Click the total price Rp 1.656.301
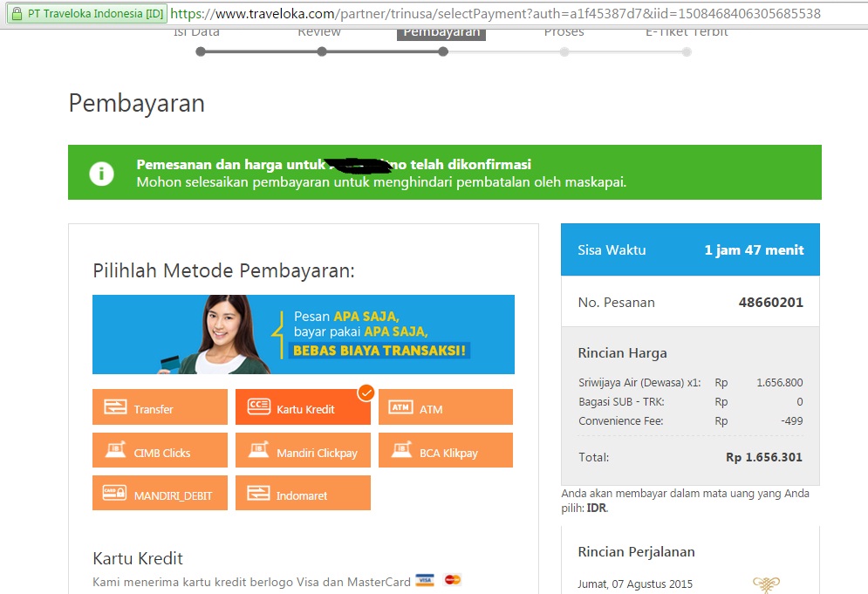 tap(764, 457)
